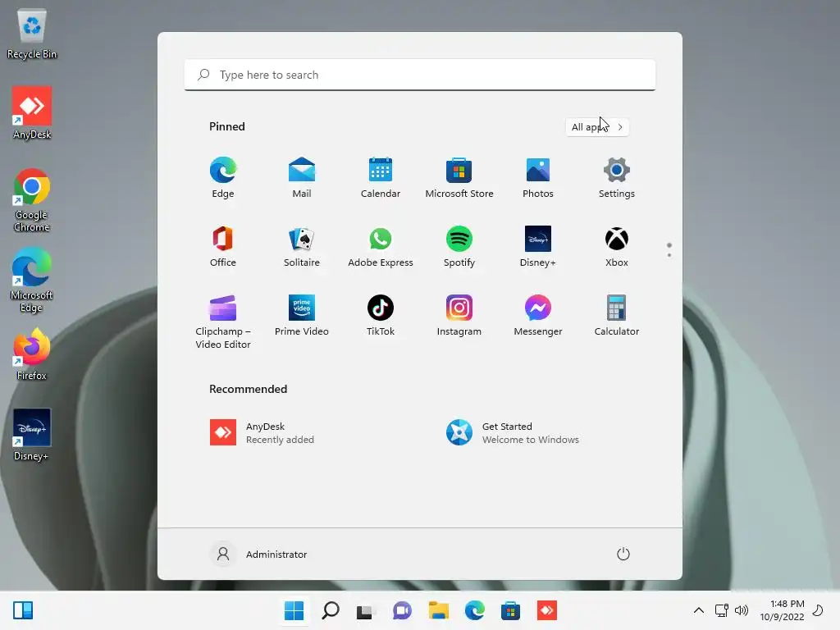Open the recommended AnyDesk entry
This screenshot has width=840, height=630.
coord(262,433)
